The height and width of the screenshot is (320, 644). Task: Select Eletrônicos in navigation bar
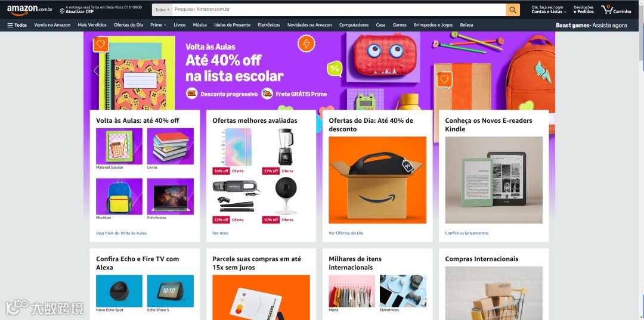point(269,25)
